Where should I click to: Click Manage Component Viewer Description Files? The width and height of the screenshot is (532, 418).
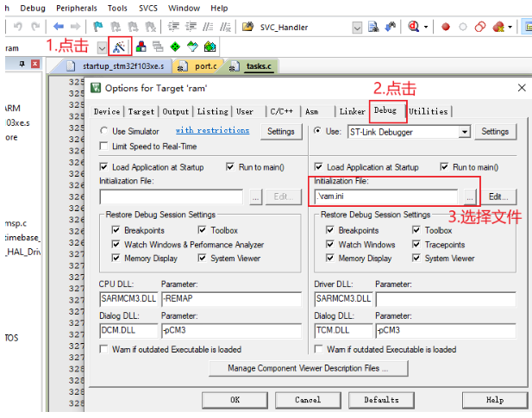click(x=309, y=368)
